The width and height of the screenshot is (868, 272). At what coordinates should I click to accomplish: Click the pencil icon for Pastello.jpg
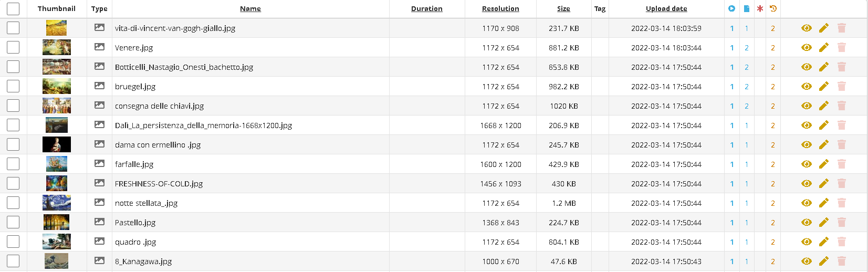(x=823, y=222)
